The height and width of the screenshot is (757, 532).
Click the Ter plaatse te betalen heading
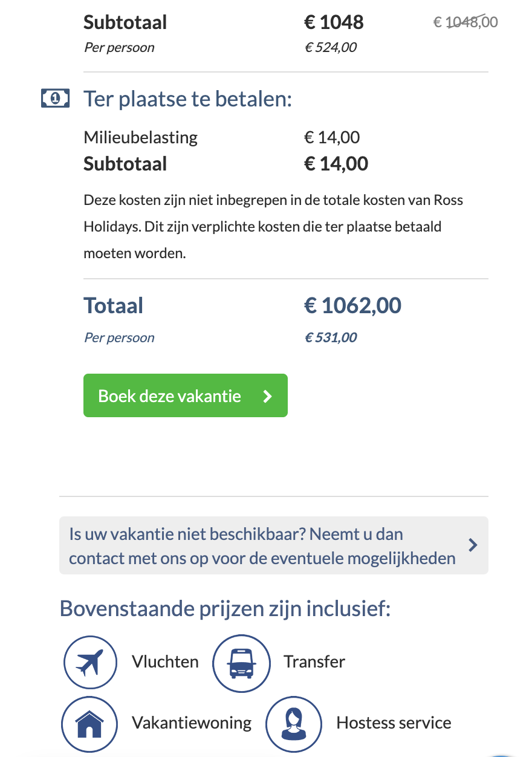tap(188, 99)
